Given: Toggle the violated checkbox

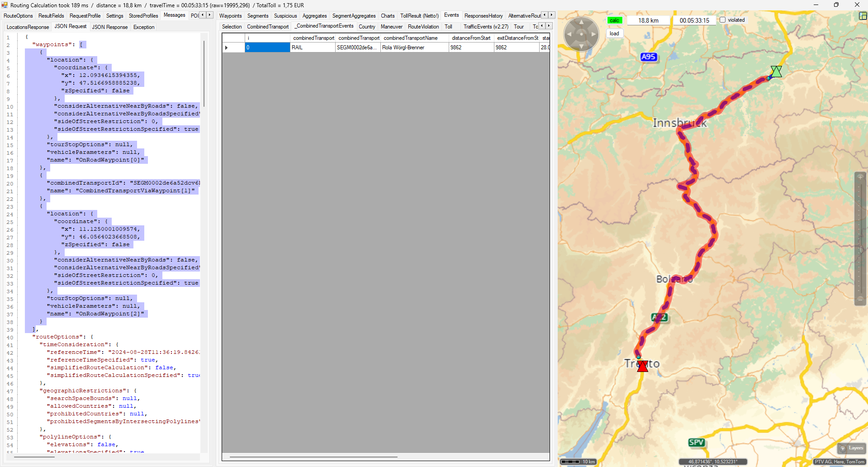Looking at the screenshot, I should 722,20.
